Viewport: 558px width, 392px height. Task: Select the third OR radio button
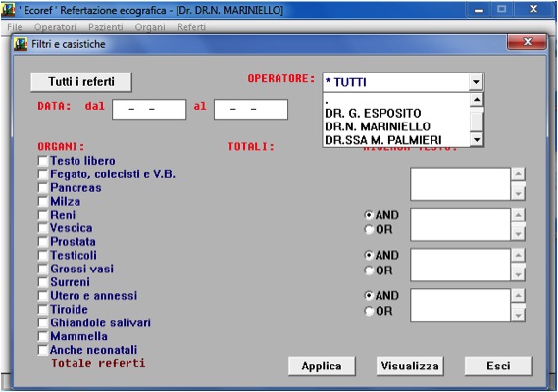point(369,312)
